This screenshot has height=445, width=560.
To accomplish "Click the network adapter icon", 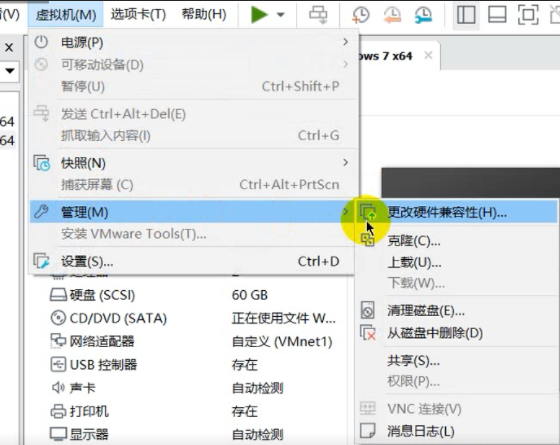I will tap(58, 341).
